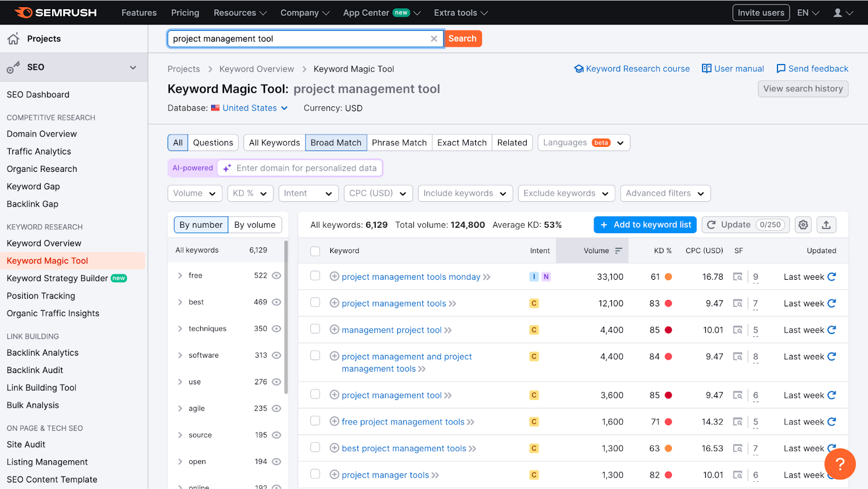Refresh metrics for 'project management tools' row
868x489 pixels.
(832, 303)
